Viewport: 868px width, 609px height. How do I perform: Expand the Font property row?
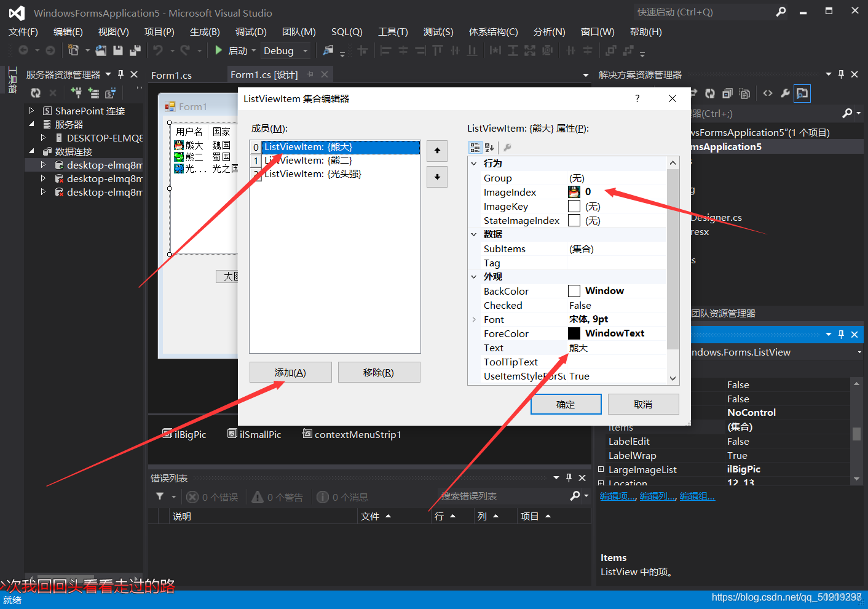(474, 319)
